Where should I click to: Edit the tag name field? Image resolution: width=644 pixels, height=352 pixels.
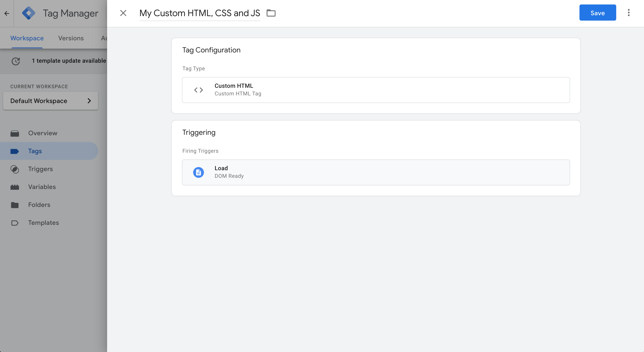pos(199,13)
